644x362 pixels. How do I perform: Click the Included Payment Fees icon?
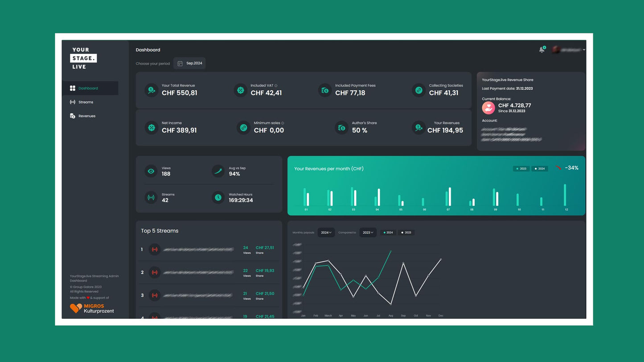point(325,90)
